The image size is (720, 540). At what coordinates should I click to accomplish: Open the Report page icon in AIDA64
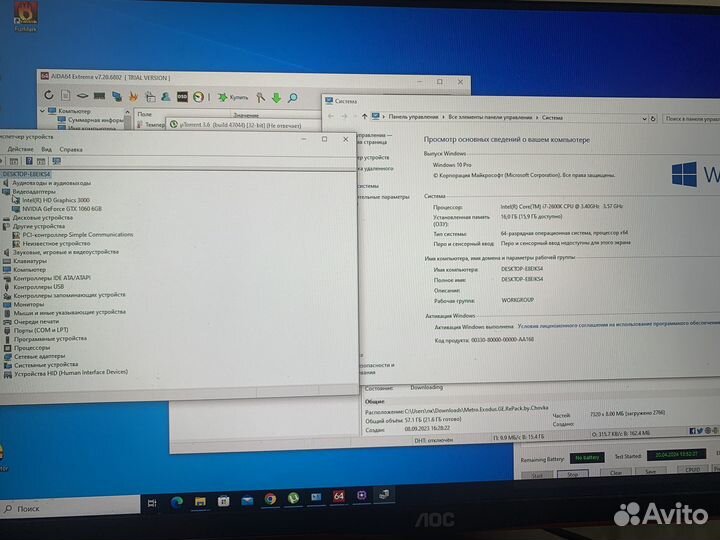pyautogui.click(x=66, y=96)
